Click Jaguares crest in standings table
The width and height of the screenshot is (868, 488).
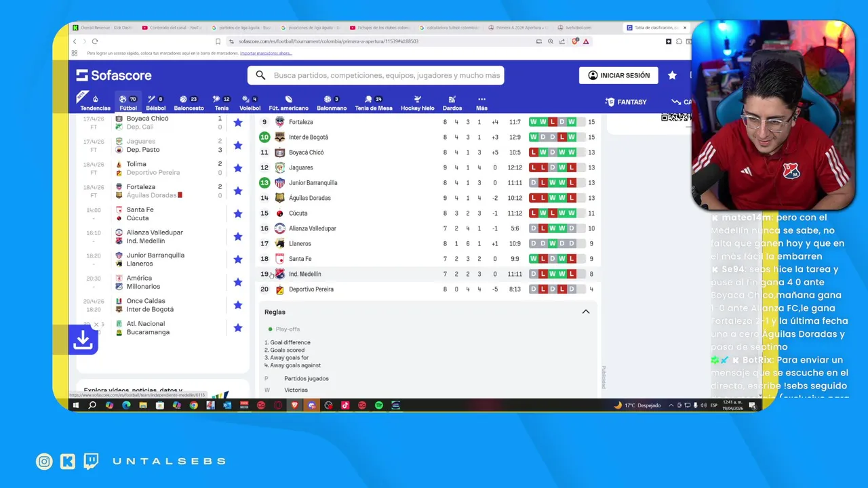click(279, 167)
